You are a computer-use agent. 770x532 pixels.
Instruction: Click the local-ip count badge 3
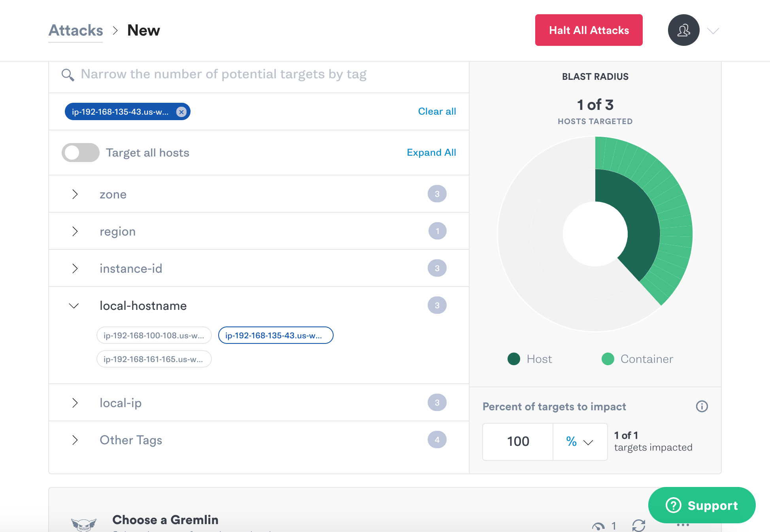click(x=437, y=403)
